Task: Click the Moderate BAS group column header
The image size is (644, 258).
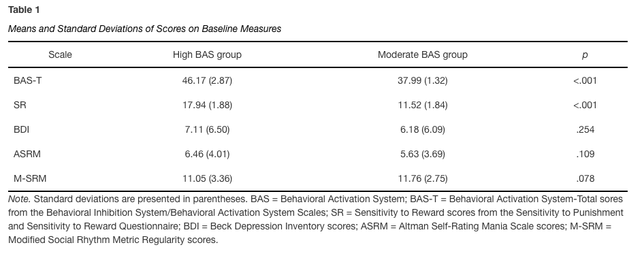Action: click(x=422, y=54)
